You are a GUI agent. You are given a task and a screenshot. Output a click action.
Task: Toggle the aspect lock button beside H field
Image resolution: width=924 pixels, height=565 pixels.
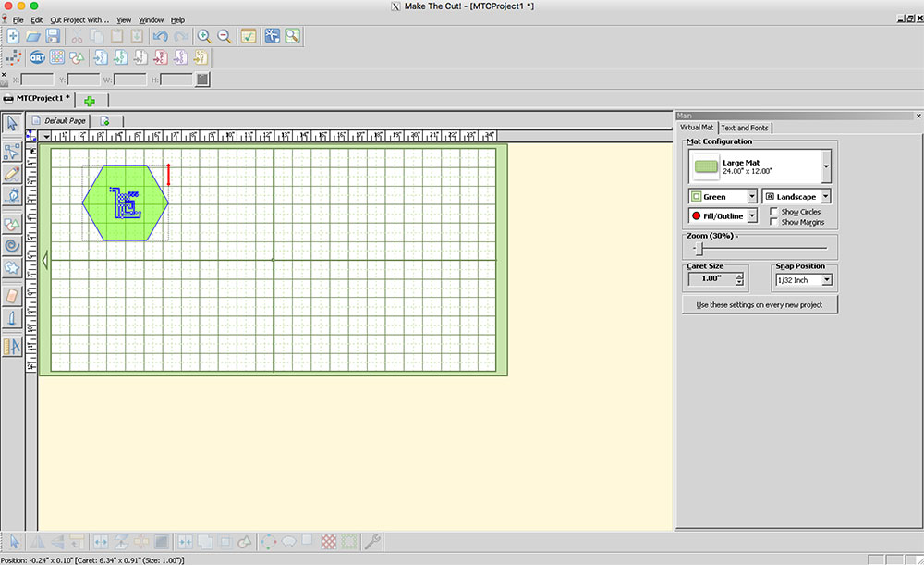pyautogui.click(x=202, y=79)
